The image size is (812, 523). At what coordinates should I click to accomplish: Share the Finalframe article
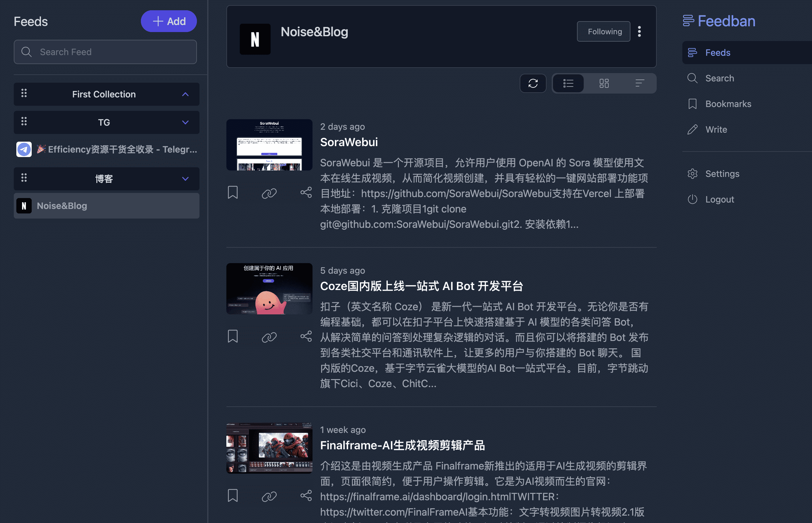tap(306, 495)
